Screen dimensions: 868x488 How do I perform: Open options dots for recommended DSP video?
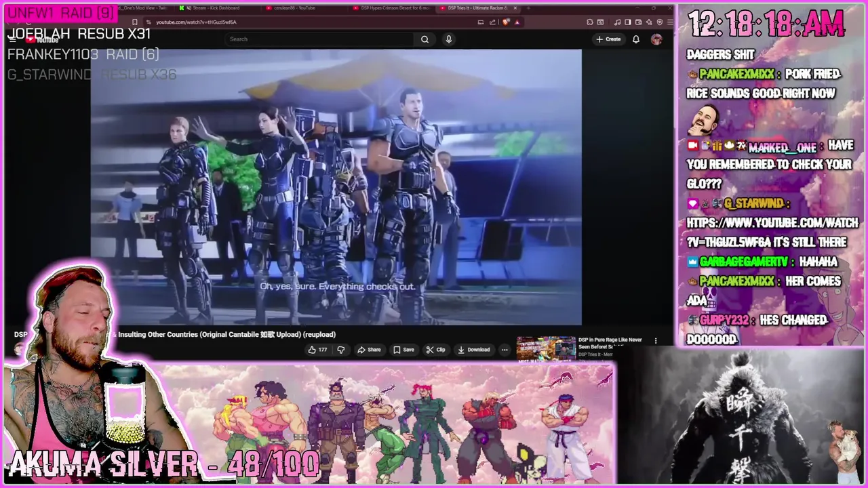pos(655,341)
